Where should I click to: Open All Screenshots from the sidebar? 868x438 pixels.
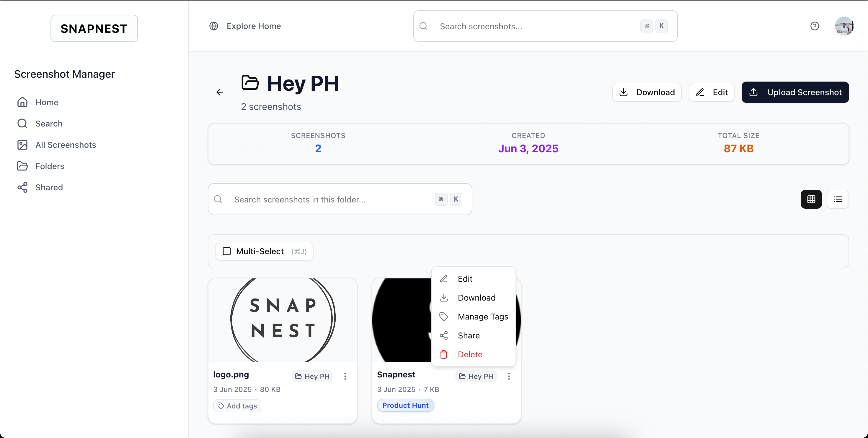tap(65, 145)
